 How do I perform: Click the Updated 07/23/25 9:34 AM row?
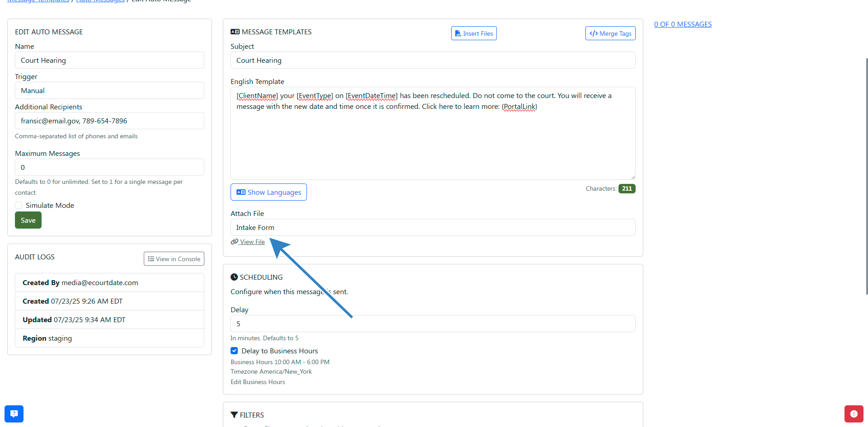[109, 319]
